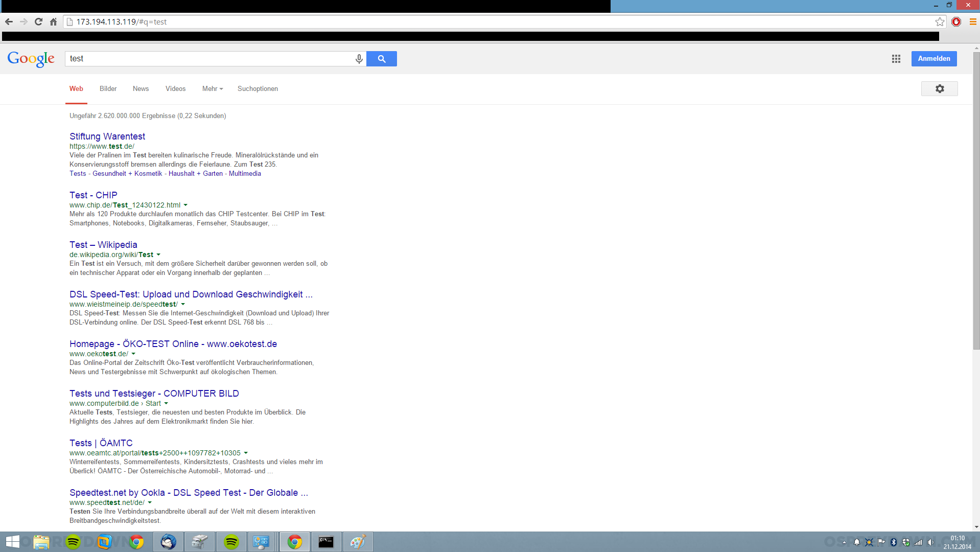This screenshot has height=552, width=980.
Task: Click the Anmelden sign-in button
Action: (934, 58)
